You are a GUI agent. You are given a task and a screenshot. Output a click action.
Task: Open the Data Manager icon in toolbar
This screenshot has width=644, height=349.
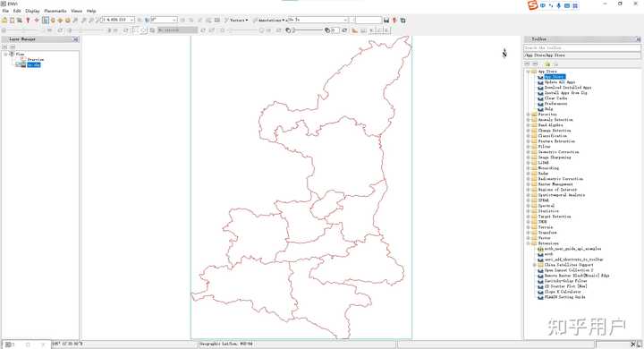tap(12, 20)
